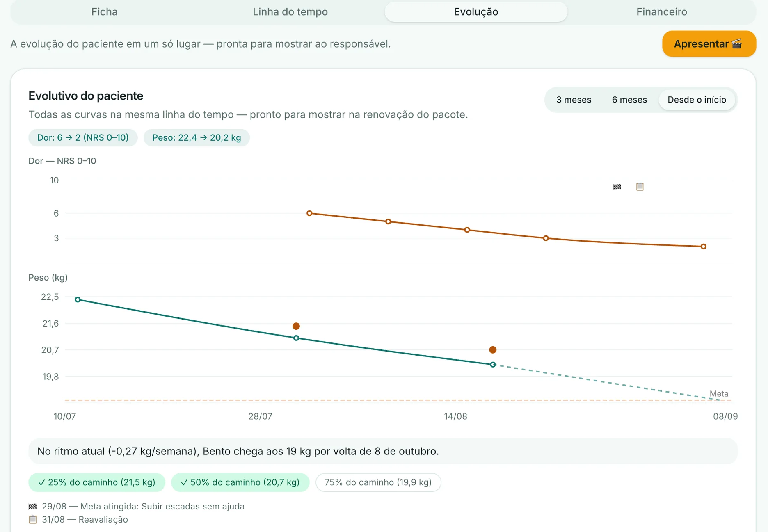Screen dimensions: 768x532
Task: Click the 25% do caminho milestone chip
Action: tap(97, 482)
